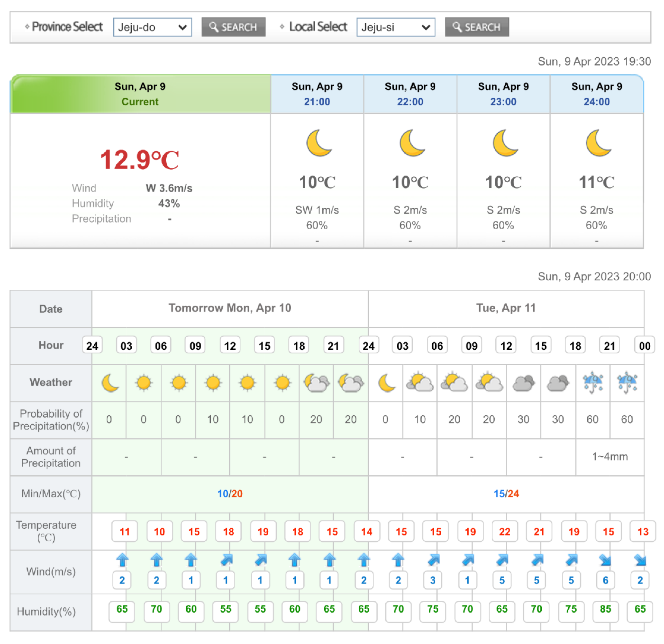Click the Tuesday temperature box showing 22
664x644 pixels.
coord(504,531)
